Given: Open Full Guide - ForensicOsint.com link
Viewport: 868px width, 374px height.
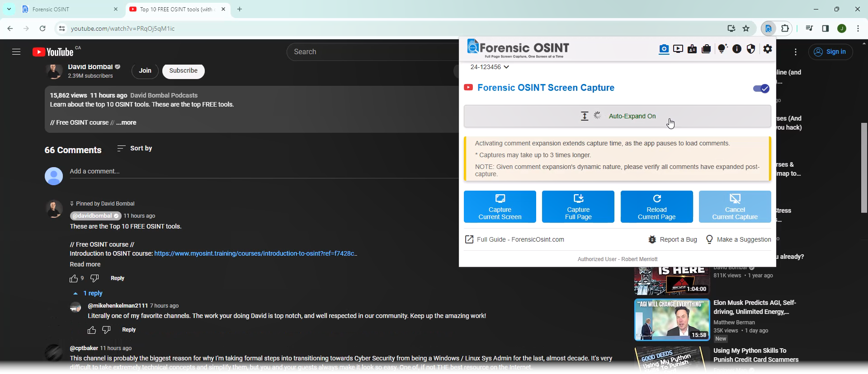Looking at the screenshot, I should (514, 239).
